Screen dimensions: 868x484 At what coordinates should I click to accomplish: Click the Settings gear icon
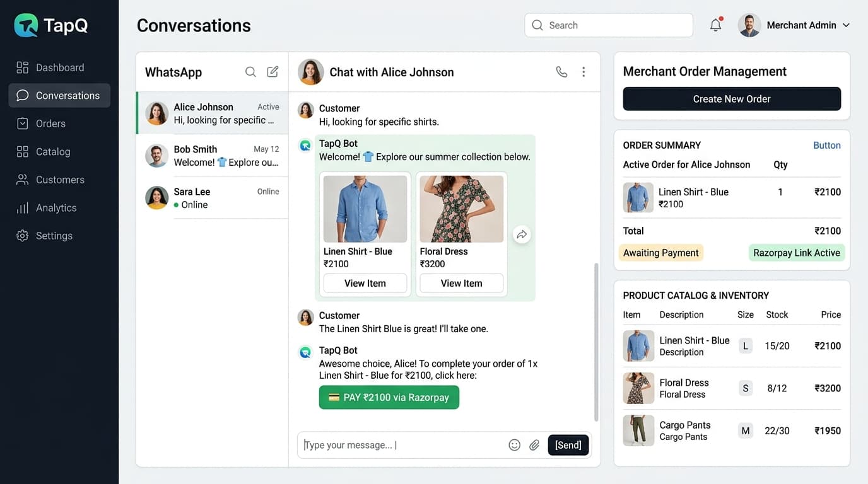pos(23,236)
